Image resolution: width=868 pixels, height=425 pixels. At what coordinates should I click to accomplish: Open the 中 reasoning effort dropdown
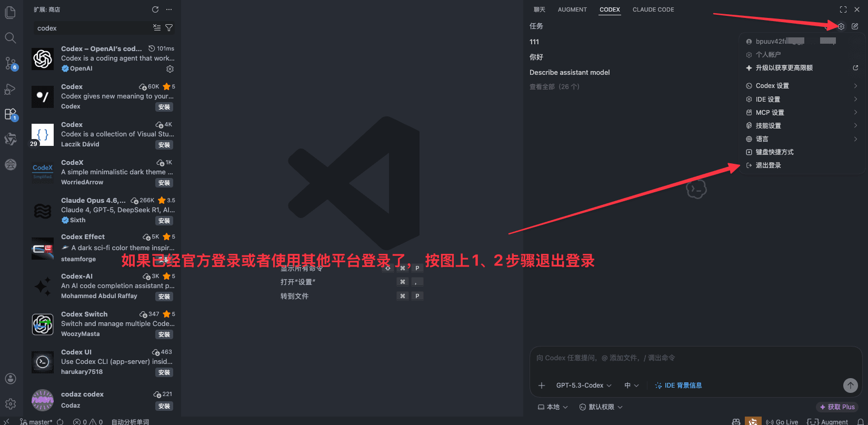tap(632, 386)
